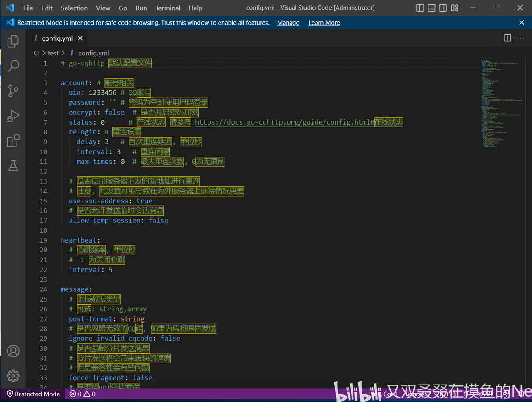Split the editor to the right
532x402 pixels.
(x=507, y=38)
